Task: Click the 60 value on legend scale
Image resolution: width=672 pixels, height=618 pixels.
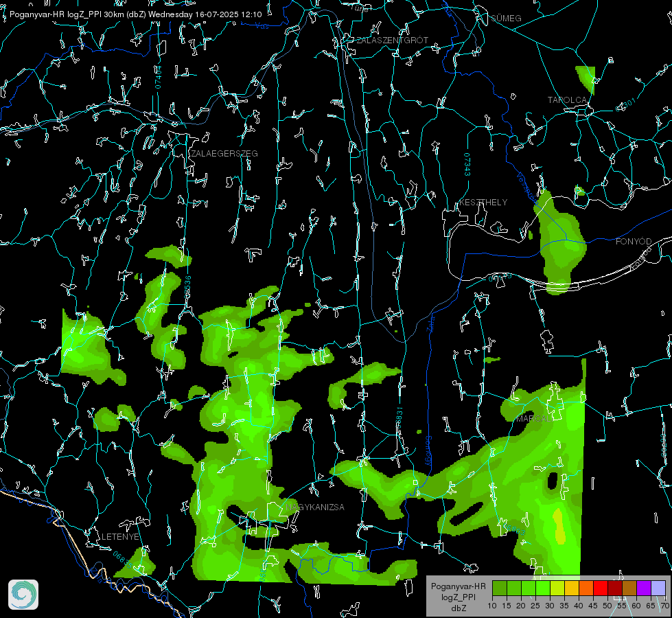Action: pos(636,606)
